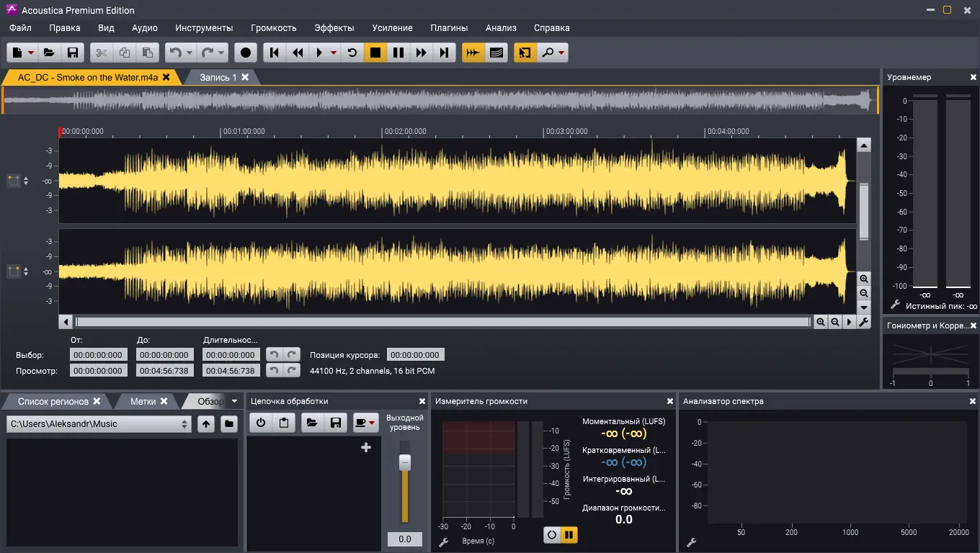The height and width of the screenshot is (553, 980).
Task: Click the cursor position timecode field
Action: [x=415, y=354]
